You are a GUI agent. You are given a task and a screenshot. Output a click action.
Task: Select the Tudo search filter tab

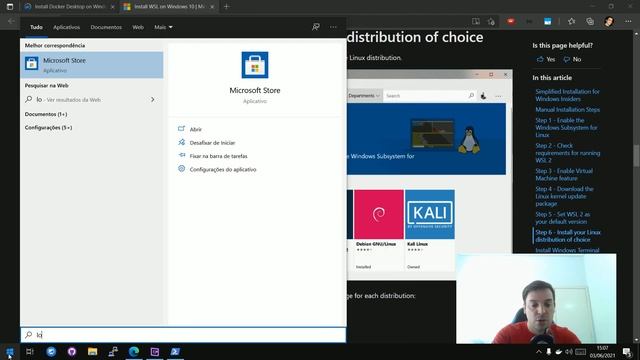click(x=36, y=27)
